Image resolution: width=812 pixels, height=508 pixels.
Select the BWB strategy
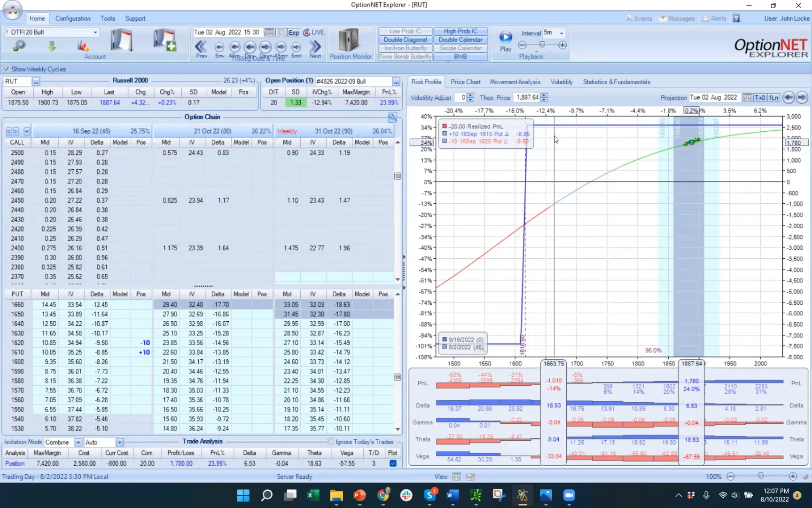(x=461, y=56)
